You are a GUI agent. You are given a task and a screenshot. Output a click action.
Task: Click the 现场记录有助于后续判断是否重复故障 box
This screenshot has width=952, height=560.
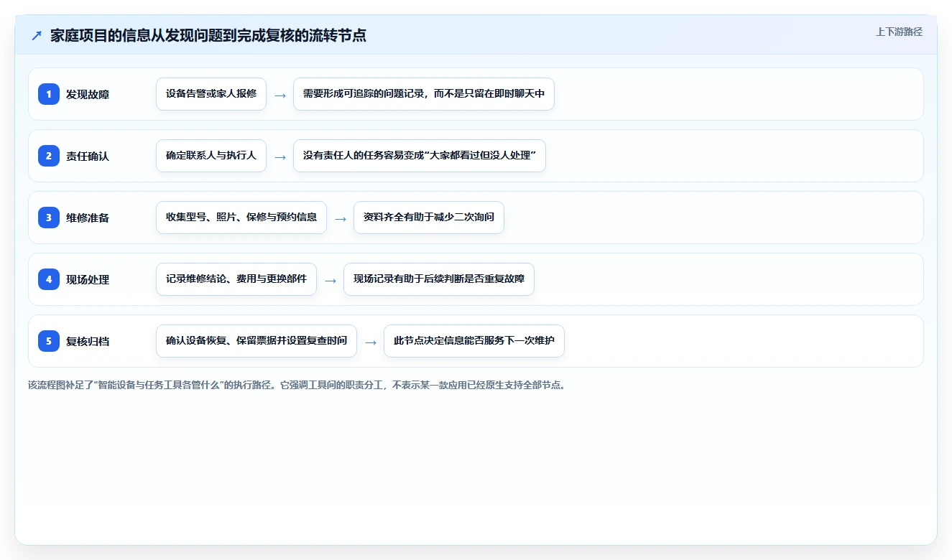[x=439, y=279]
